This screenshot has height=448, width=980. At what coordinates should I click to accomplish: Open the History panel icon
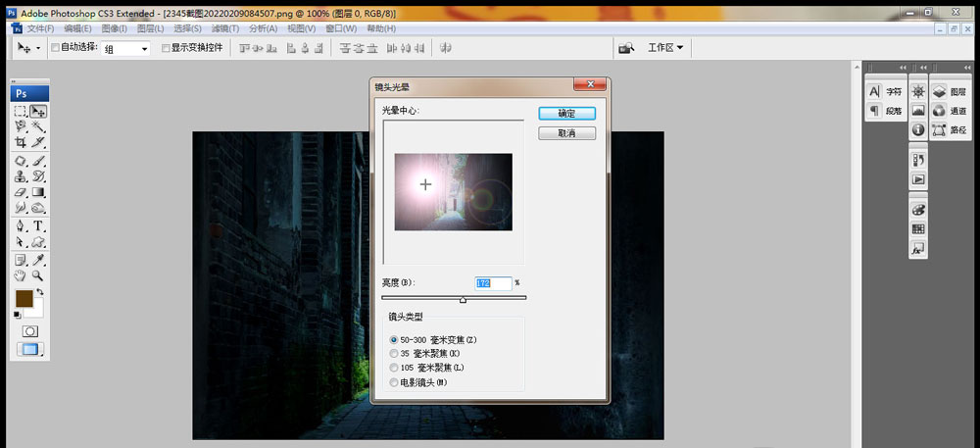click(x=918, y=160)
